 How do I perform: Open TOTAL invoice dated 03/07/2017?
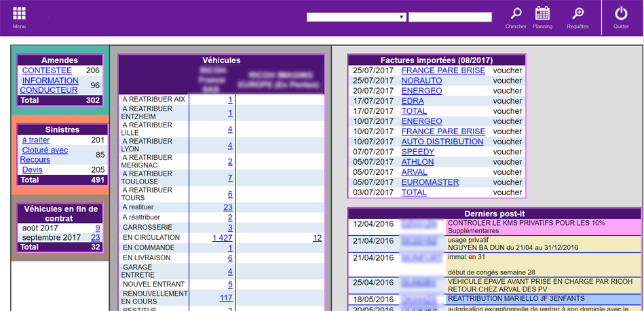(413, 192)
